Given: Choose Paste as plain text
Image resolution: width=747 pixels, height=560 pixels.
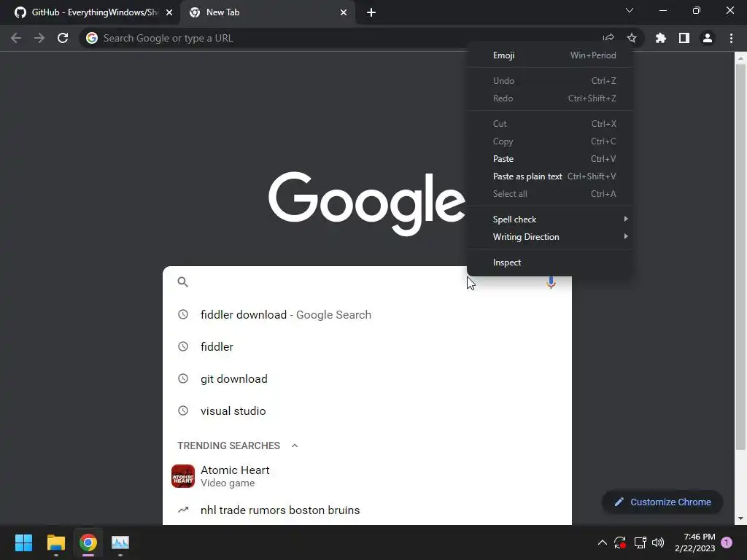Looking at the screenshot, I should (550, 176).
